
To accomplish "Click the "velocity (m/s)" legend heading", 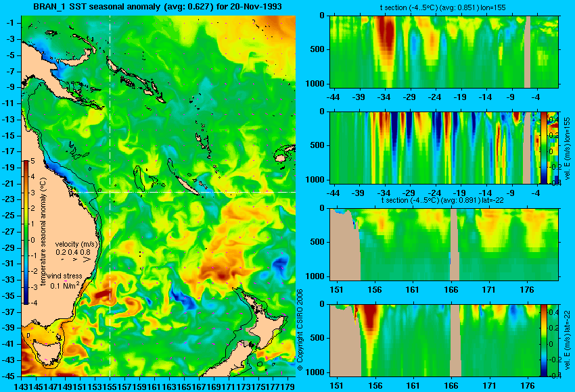I will (x=76, y=244).
